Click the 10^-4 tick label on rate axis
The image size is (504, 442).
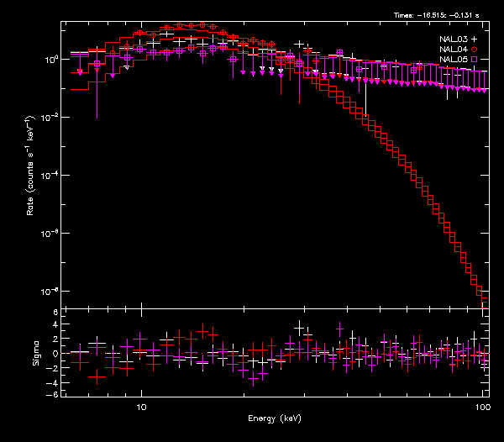click(x=51, y=176)
